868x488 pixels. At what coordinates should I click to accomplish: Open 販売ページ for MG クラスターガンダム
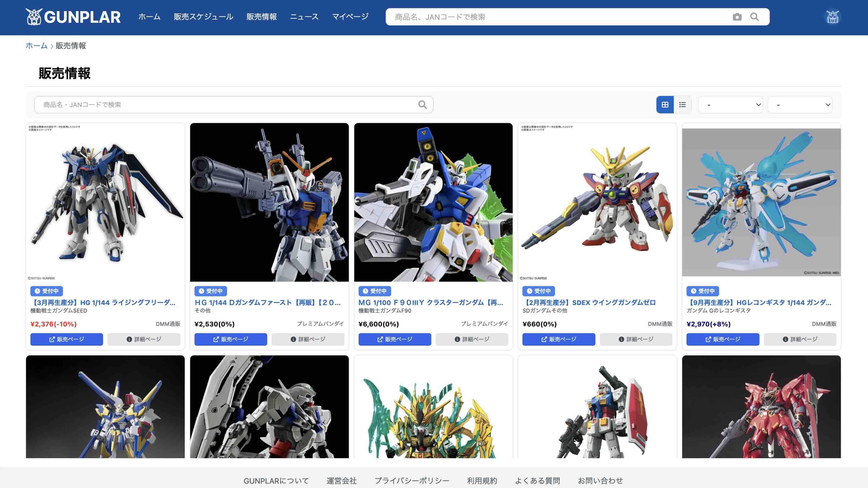click(395, 339)
